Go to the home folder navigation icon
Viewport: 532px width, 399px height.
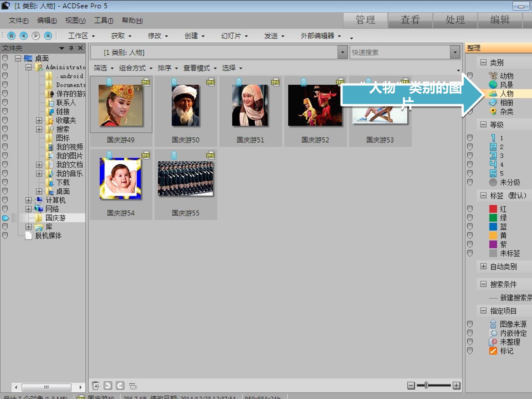click(11, 35)
